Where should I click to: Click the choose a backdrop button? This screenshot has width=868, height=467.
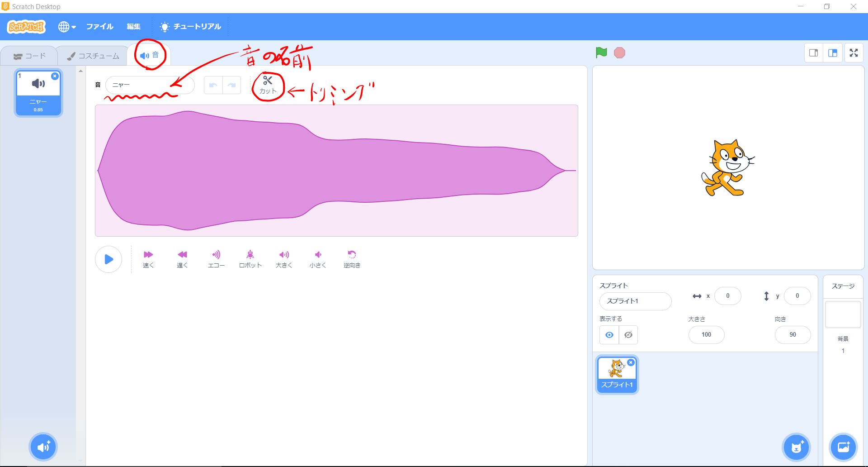point(844,447)
